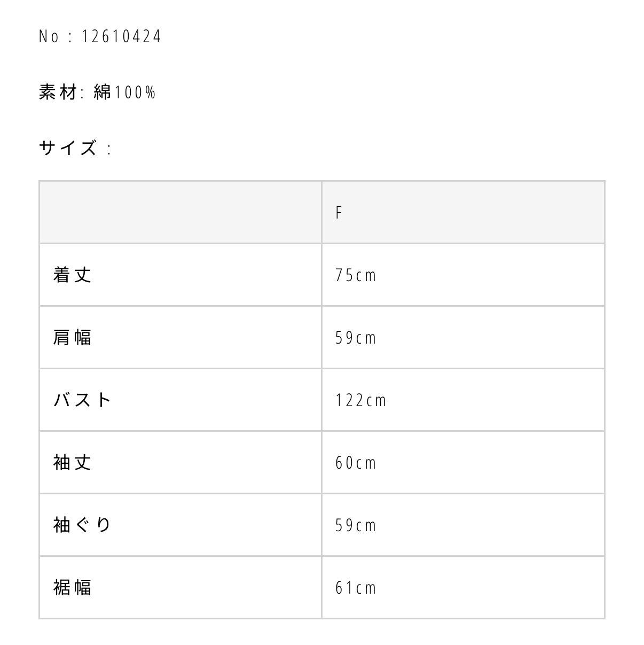Screen dimensions: 644x645
Task: Click the 着丈 row label
Action: pos(73,275)
